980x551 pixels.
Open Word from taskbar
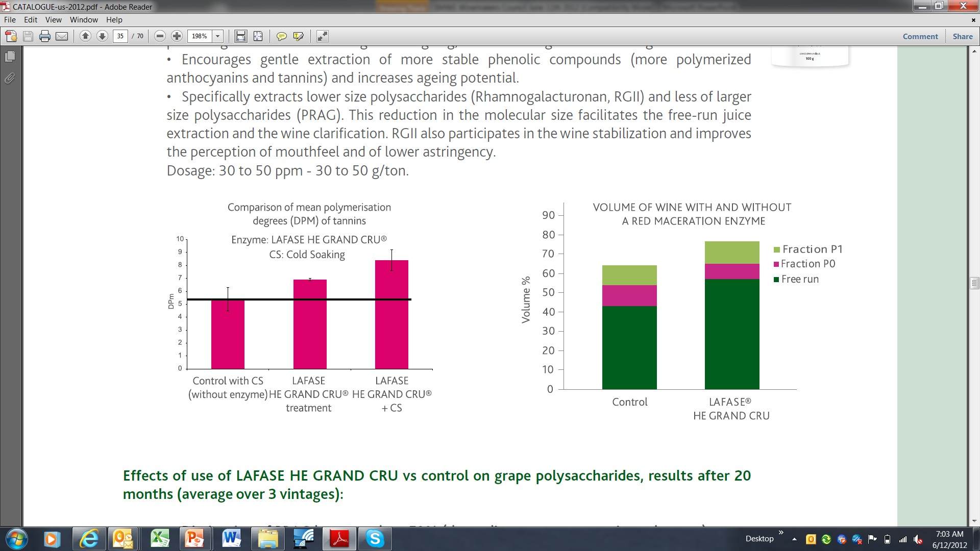pyautogui.click(x=231, y=539)
